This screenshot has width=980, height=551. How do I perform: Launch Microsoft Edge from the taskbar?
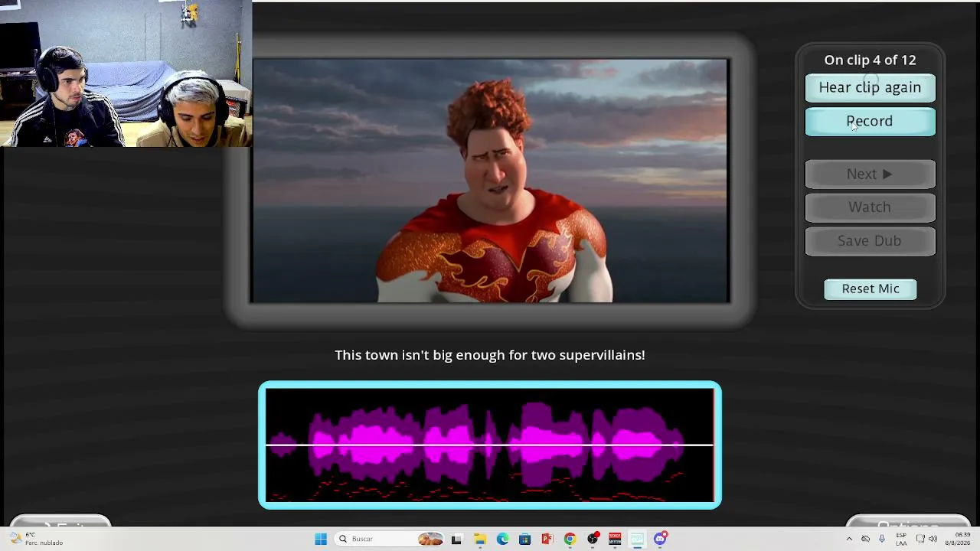(x=502, y=539)
